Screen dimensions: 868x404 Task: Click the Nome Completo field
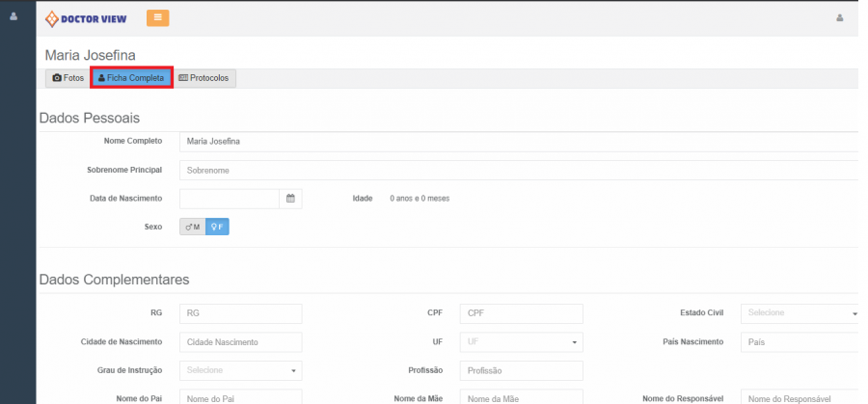(x=518, y=142)
